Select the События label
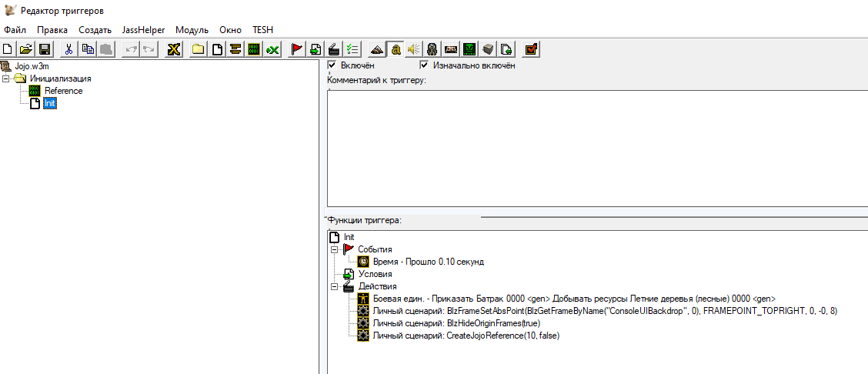 pos(375,249)
